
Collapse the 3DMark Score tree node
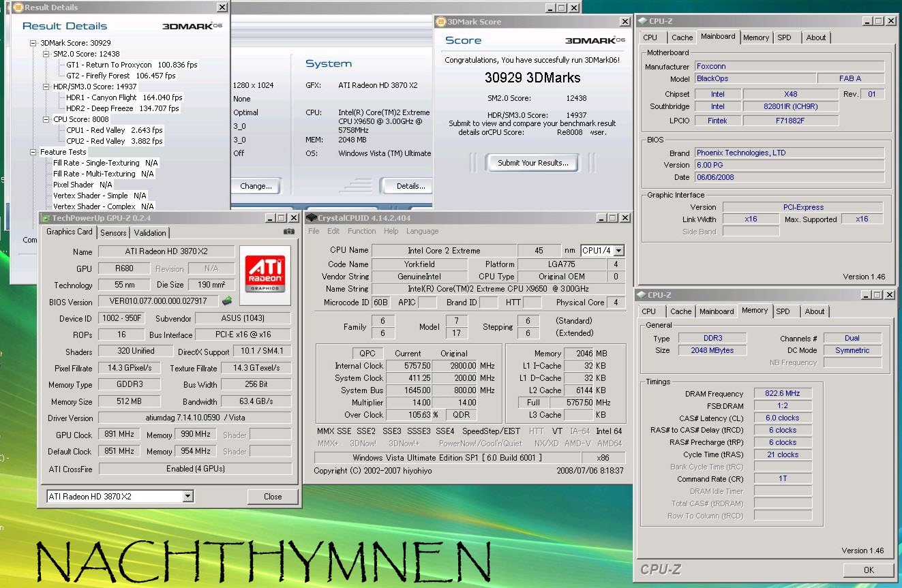(x=34, y=43)
